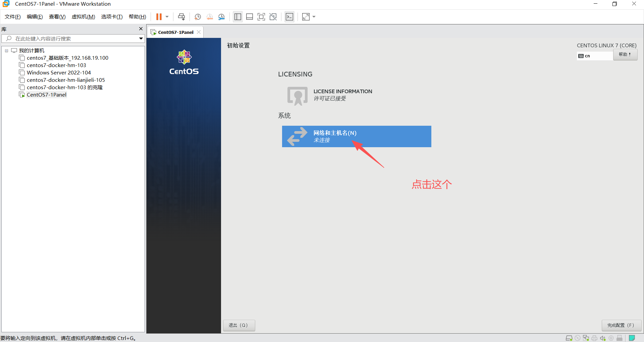Click the 帮助 help button

point(625,55)
